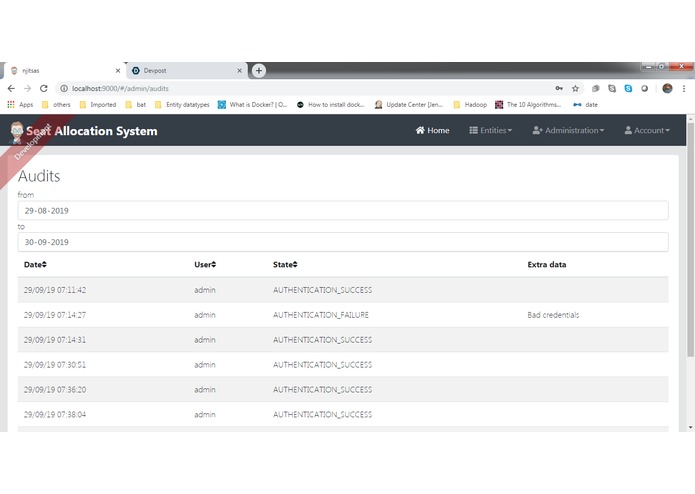Open the saved password key icon
This screenshot has width=695, height=494.
click(x=559, y=89)
